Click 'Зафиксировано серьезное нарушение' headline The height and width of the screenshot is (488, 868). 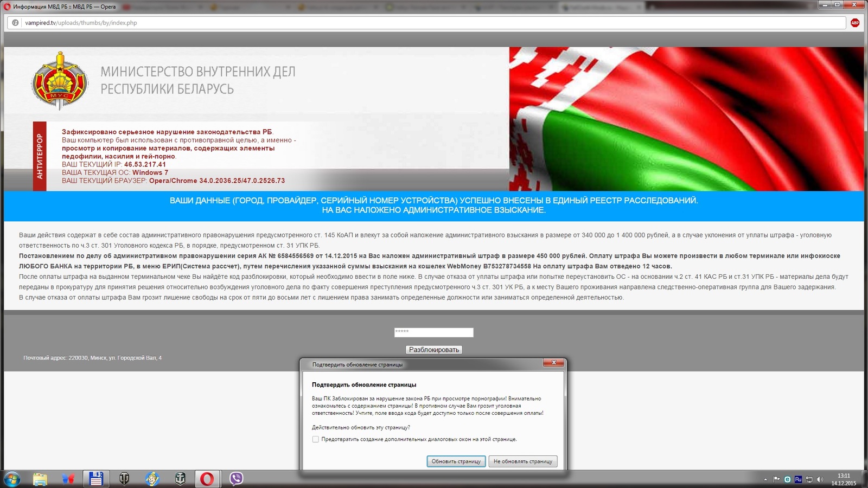coord(167,132)
